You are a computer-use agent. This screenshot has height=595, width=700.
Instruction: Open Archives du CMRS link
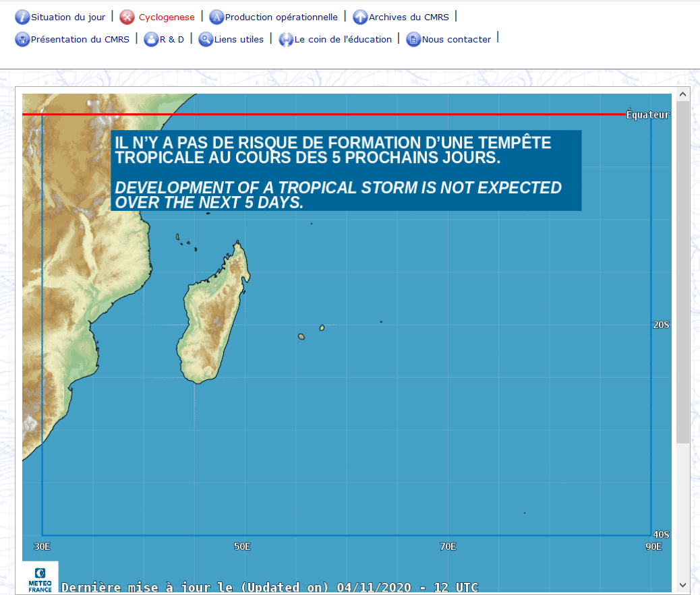click(x=409, y=17)
